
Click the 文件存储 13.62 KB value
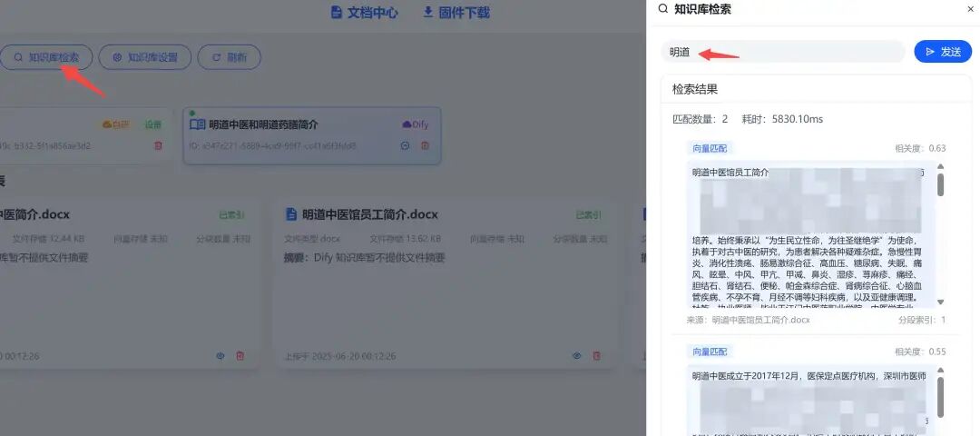tap(405, 239)
